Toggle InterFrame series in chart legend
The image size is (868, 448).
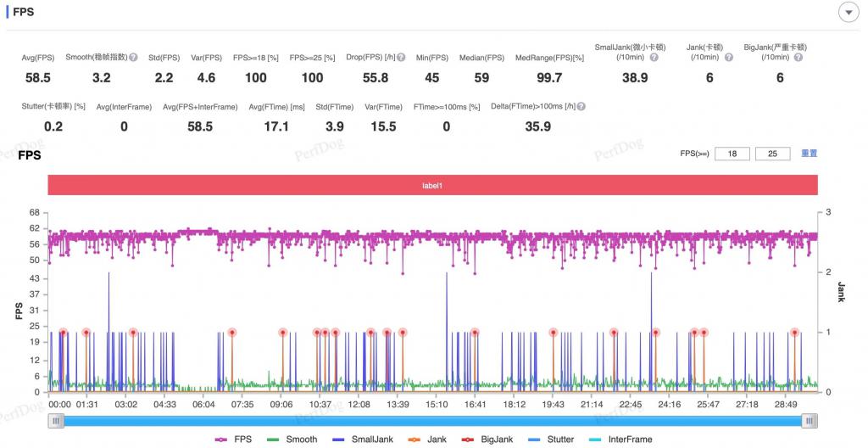click(620, 440)
